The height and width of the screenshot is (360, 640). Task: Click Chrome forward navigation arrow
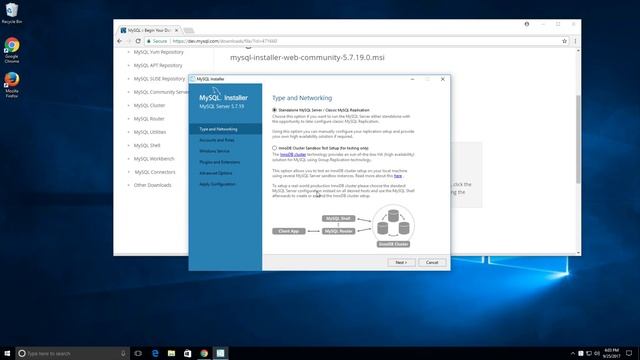(x=129, y=41)
